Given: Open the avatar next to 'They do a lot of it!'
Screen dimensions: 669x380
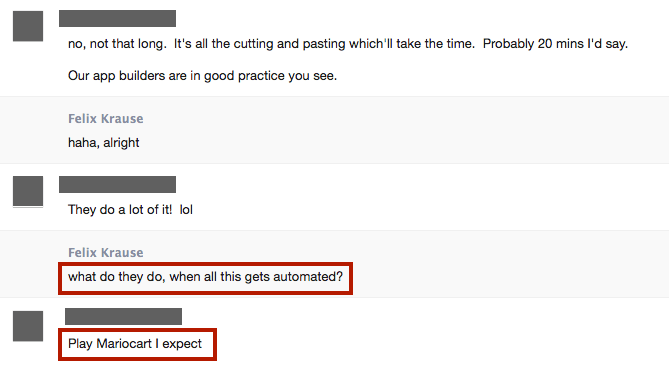Looking at the screenshot, I should [x=28, y=191].
